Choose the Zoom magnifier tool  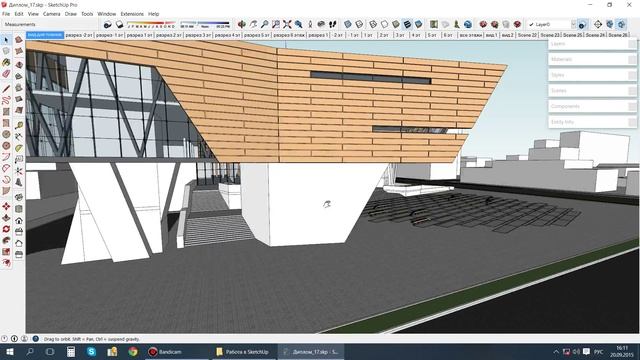click(264, 24)
